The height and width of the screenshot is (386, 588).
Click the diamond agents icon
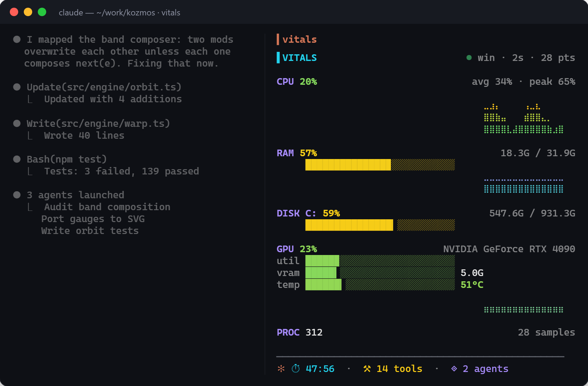tap(454, 368)
